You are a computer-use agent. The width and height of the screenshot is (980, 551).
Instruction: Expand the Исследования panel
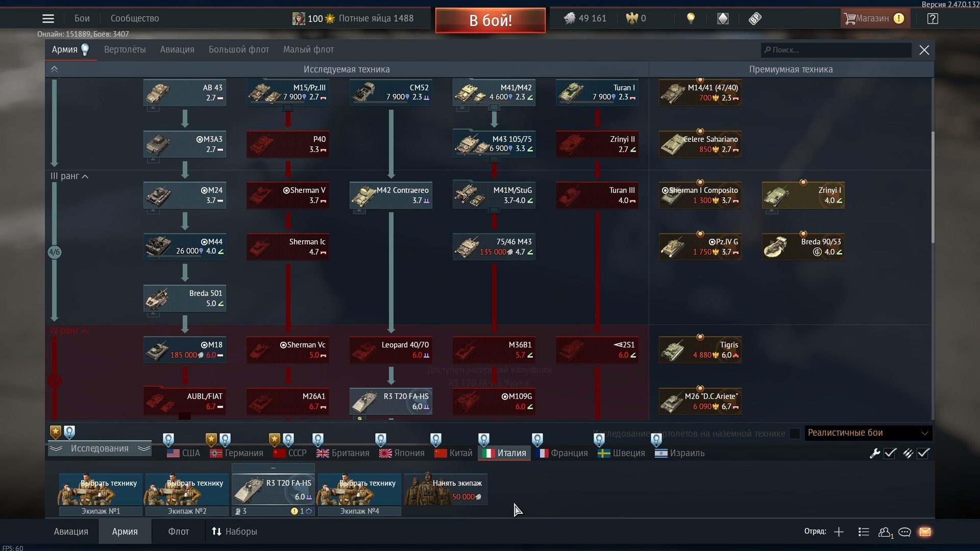pyautogui.click(x=100, y=448)
